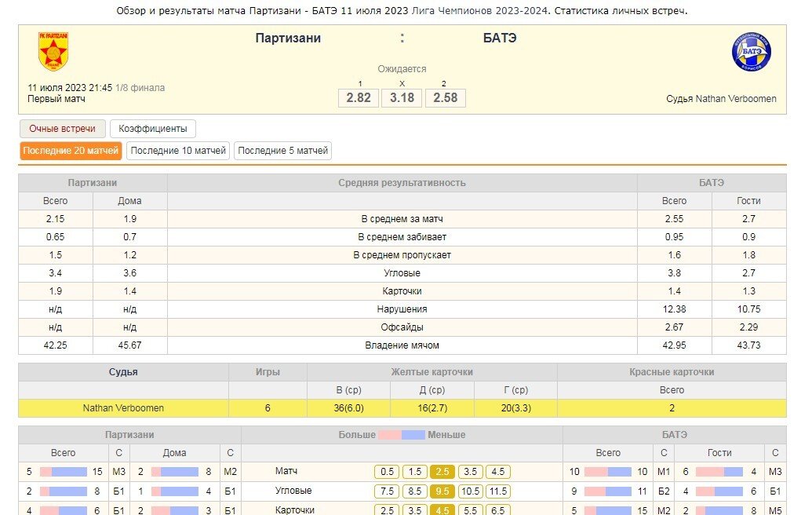Select the home win odds 2.82
The width and height of the screenshot is (812, 515).
(x=359, y=98)
